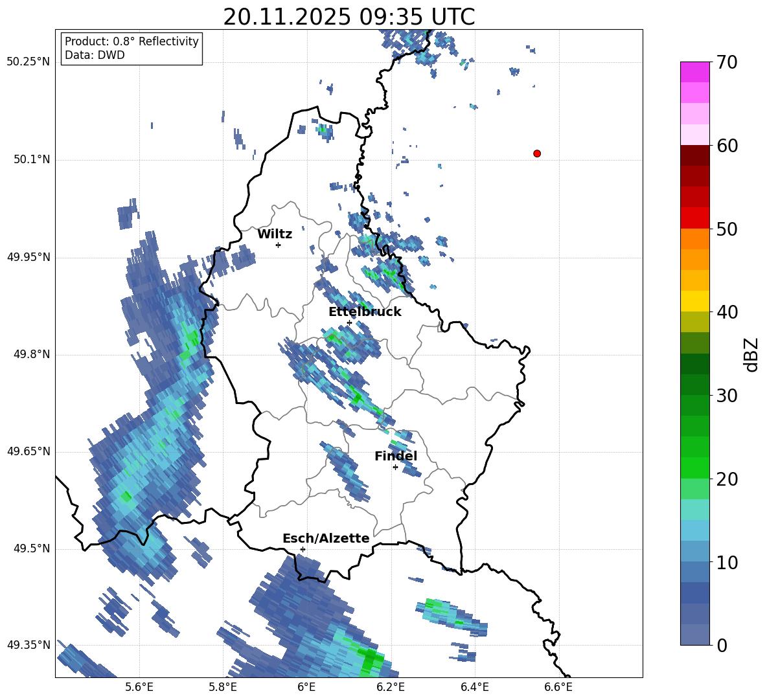767x700 pixels.
Task: Click the 6.4°E longitude label
Action: (x=474, y=687)
